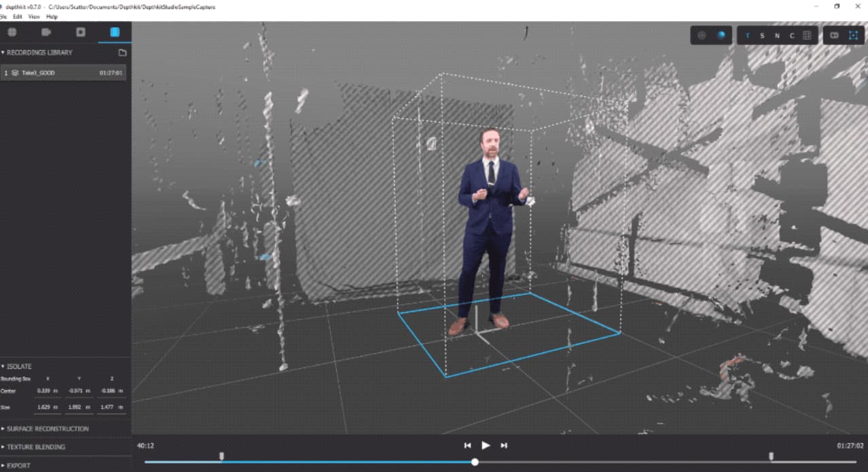Switch to the video camera tab icon

[46, 32]
